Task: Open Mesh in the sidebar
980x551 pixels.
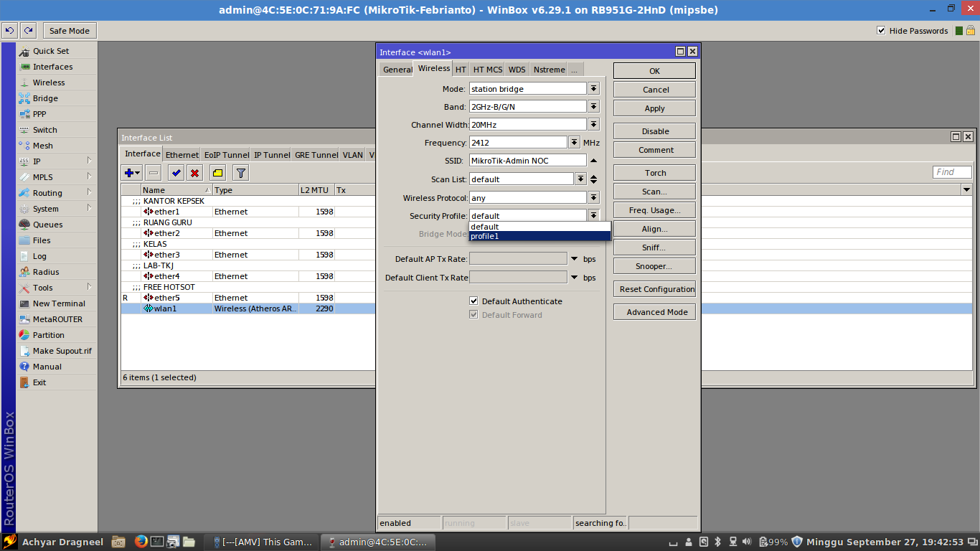Action: [43, 146]
